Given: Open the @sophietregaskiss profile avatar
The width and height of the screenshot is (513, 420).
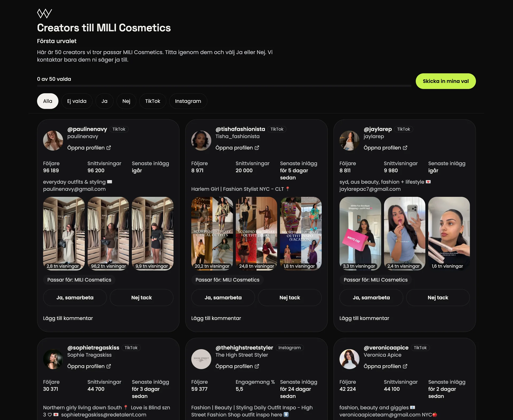Looking at the screenshot, I should coord(53,359).
